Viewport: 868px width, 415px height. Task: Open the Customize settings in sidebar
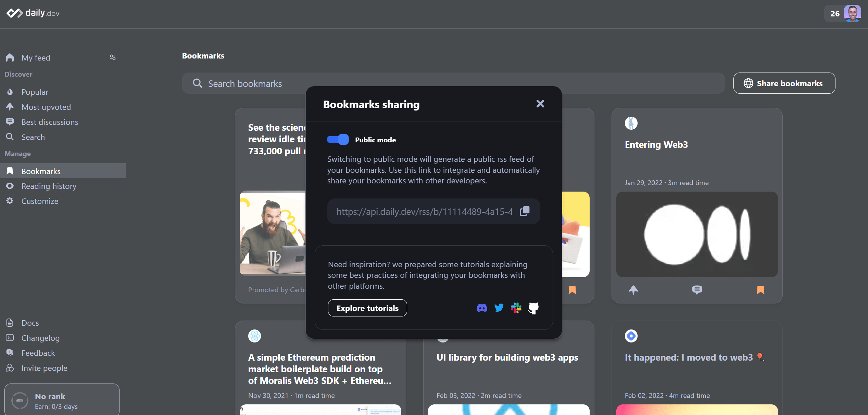click(40, 201)
